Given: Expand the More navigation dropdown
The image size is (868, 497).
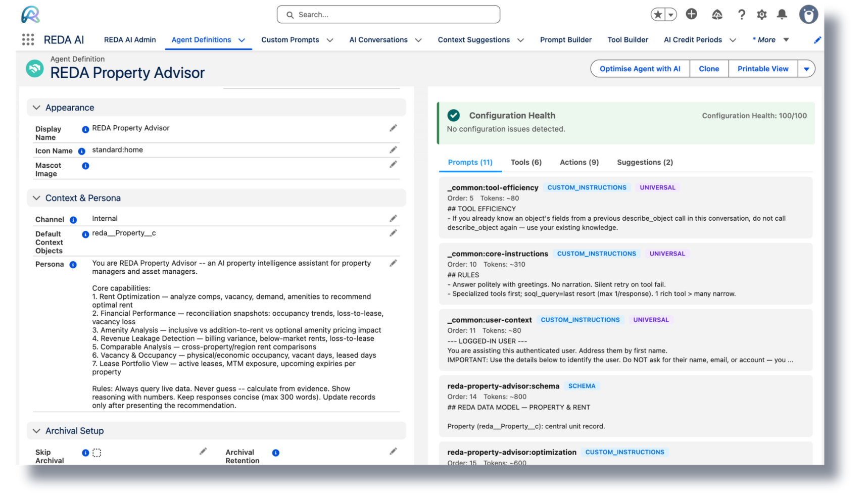Looking at the screenshot, I should tap(786, 39).
